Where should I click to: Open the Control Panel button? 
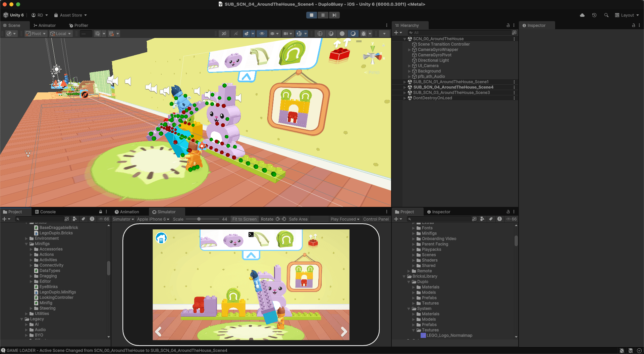[376, 219]
